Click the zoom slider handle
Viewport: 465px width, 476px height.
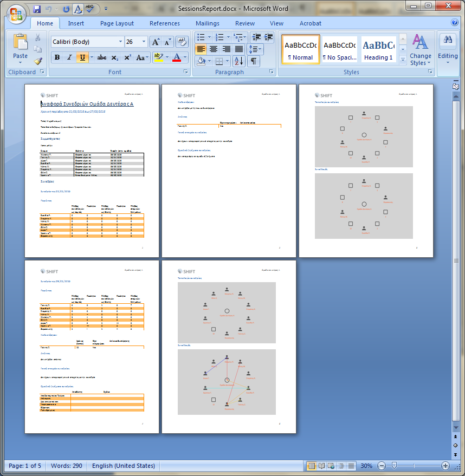tap(394, 465)
